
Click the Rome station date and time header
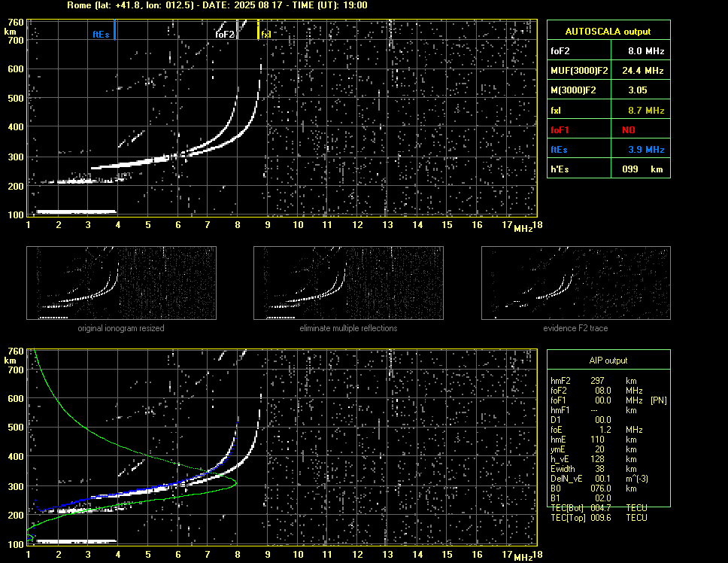217,5
